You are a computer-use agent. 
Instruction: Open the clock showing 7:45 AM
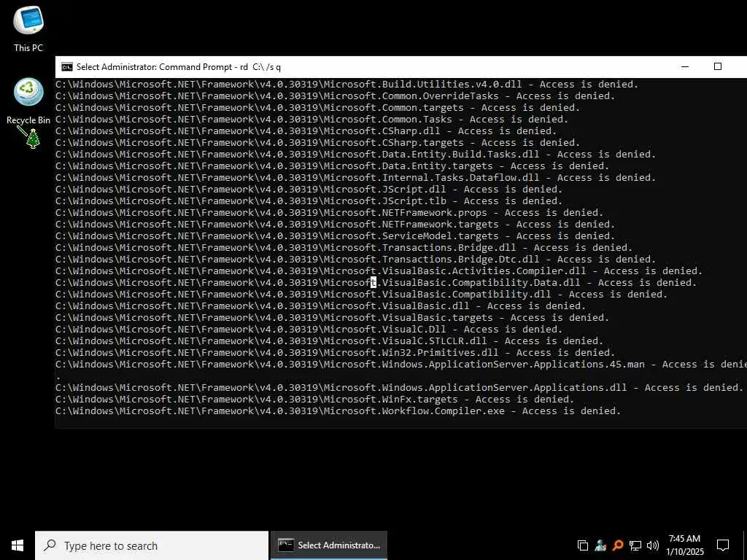point(684,545)
